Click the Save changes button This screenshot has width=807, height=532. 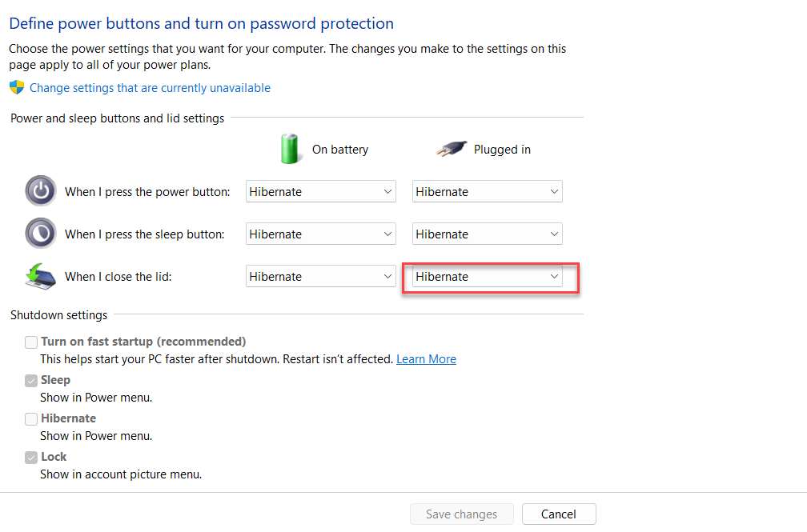[x=462, y=514]
